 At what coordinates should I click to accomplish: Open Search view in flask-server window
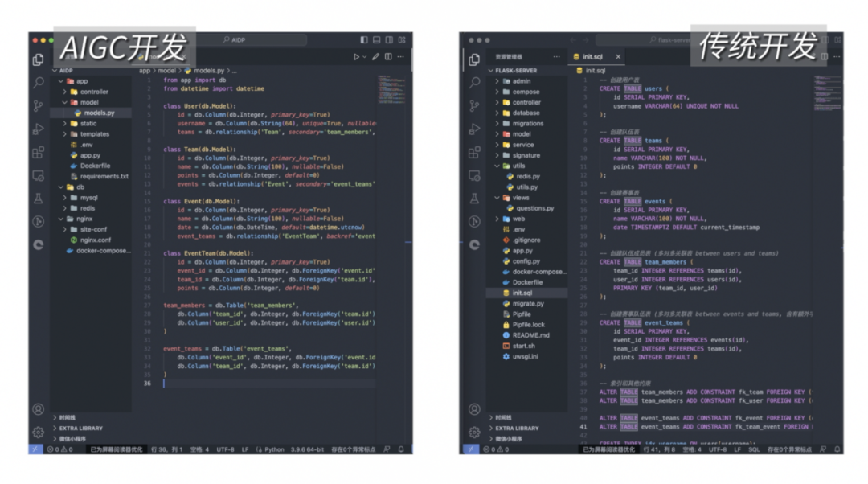click(x=474, y=83)
